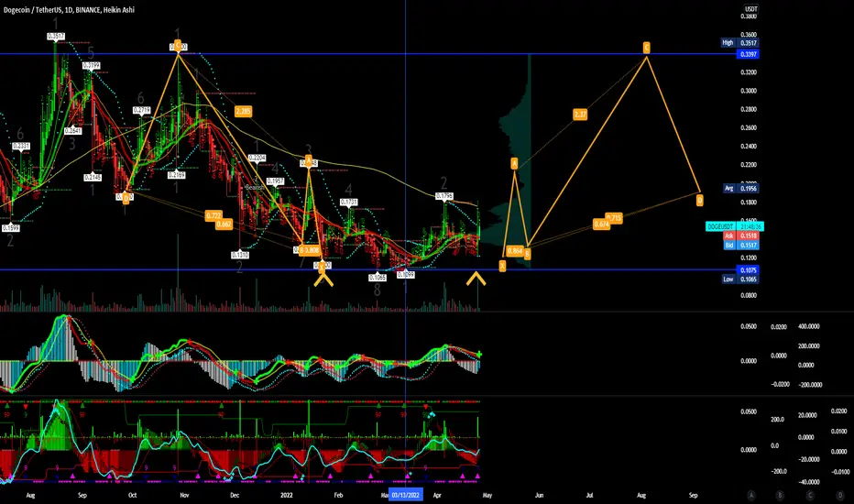Click the 0.2204 price label
The height and width of the screenshot is (504, 854).
pyautogui.click(x=257, y=158)
